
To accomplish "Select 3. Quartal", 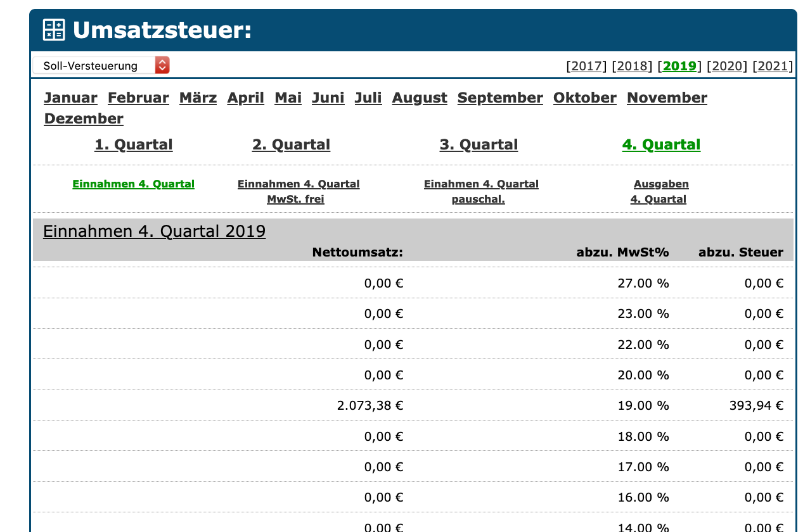I will click(x=479, y=144).
